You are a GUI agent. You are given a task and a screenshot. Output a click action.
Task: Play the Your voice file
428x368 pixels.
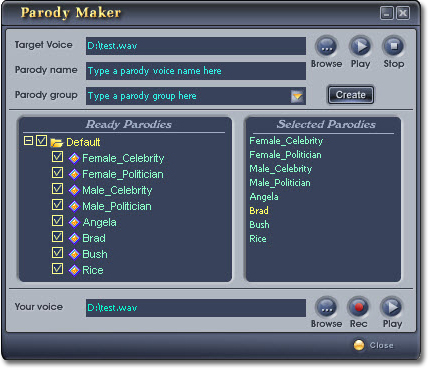click(392, 307)
